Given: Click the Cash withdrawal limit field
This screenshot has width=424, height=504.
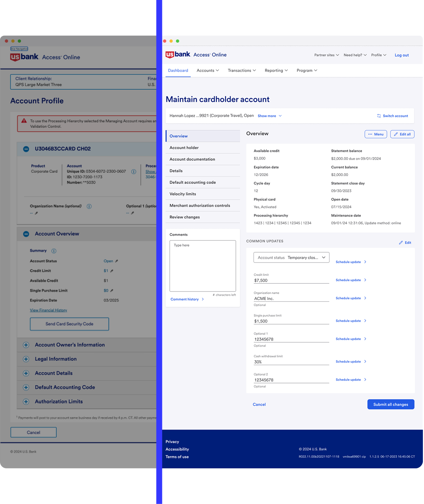Looking at the screenshot, I should coord(291,362).
